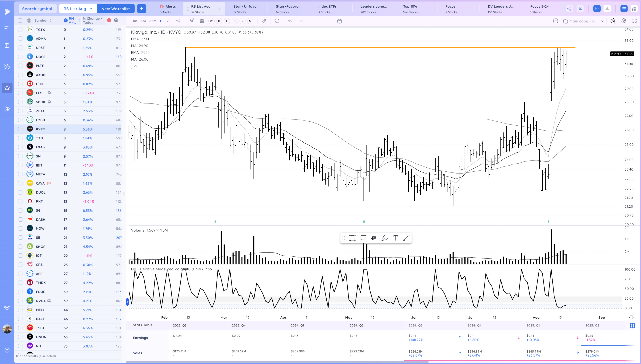Select the Text tool in floating toolbar
This screenshot has width=641, height=364.
click(395, 238)
